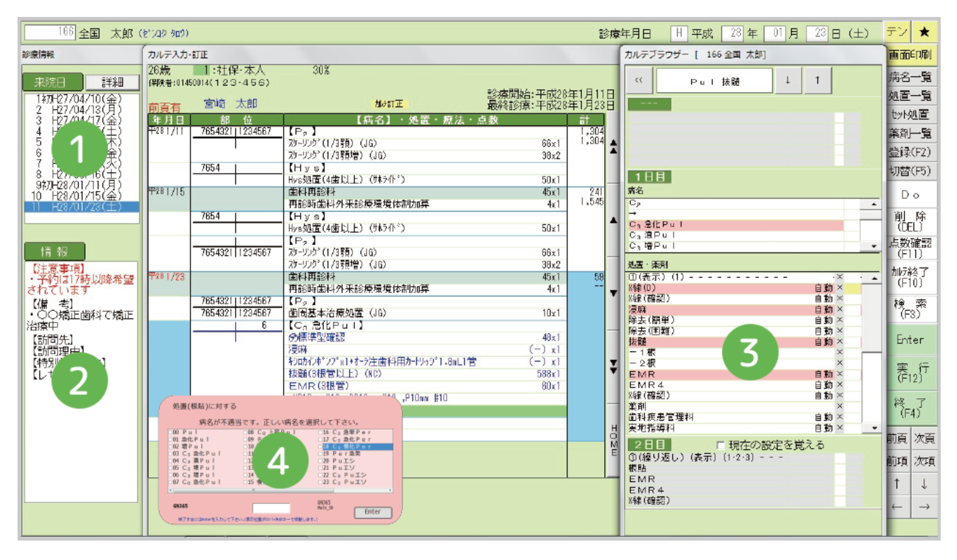The image size is (957, 560).
Task: Check the 19 Per急発 option
Action: click(x=320, y=454)
